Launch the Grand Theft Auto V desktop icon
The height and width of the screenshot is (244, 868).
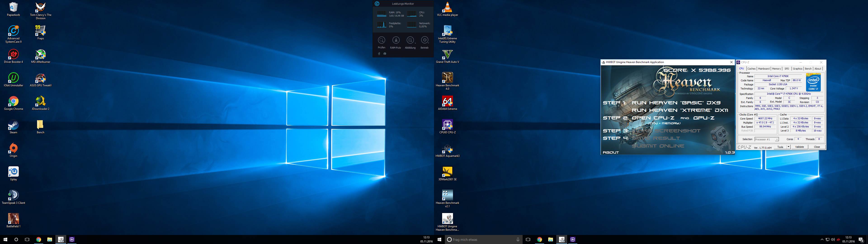coord(448,56)
